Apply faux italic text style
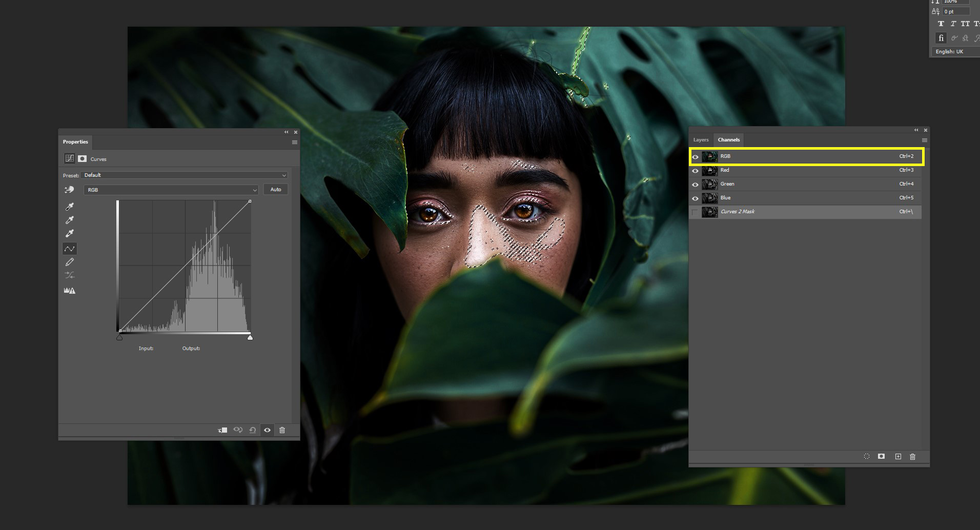 click(x=953, y=24)
